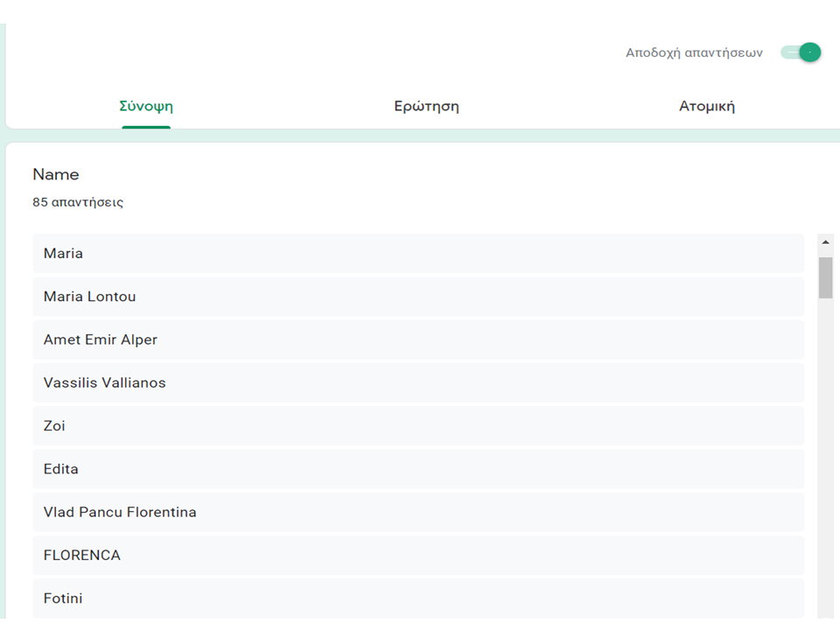Switch to the Σύνοψη tab
This screenshot has height=630, width=840.
[146, 107]
